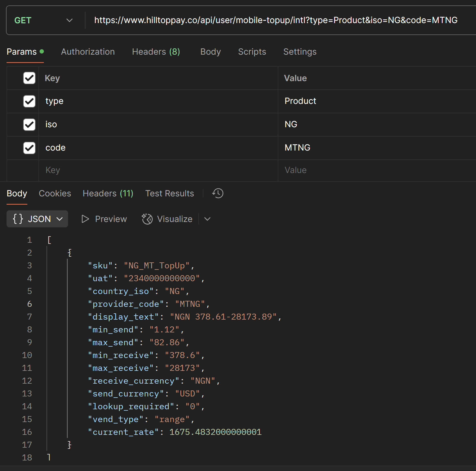Open the Scripts tab
The height and width of the screenshot is (471, 476).
252,52
